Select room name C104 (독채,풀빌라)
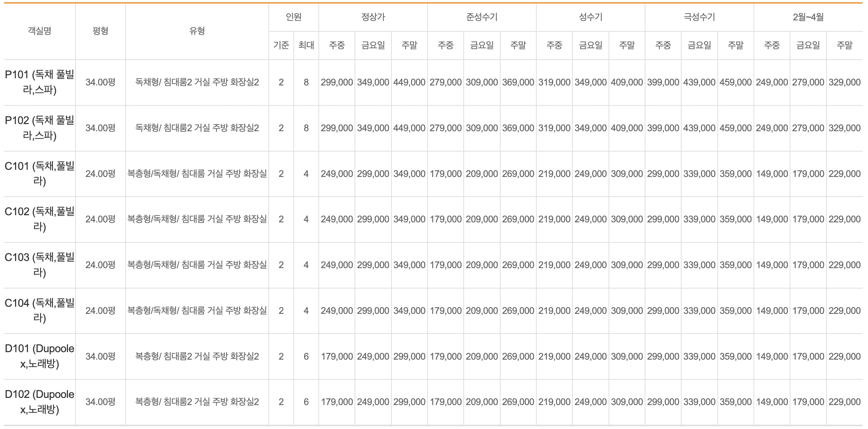This screenshot has height=429, width=868. [39, 311]
